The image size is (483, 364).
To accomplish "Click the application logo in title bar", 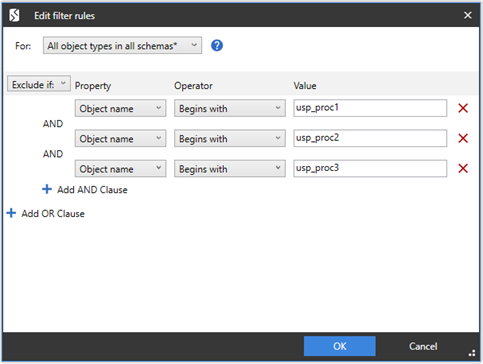I will click(14, 15).
